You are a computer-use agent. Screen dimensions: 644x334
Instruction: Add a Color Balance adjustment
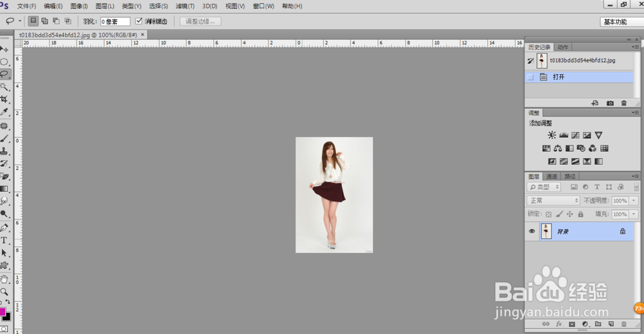[558, 148]
